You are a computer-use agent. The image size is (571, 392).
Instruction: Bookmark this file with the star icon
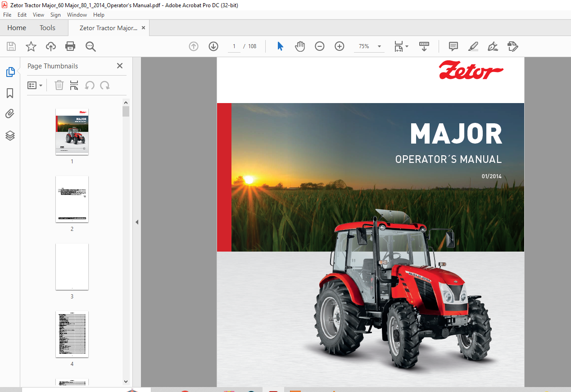[x=31, y=46]
